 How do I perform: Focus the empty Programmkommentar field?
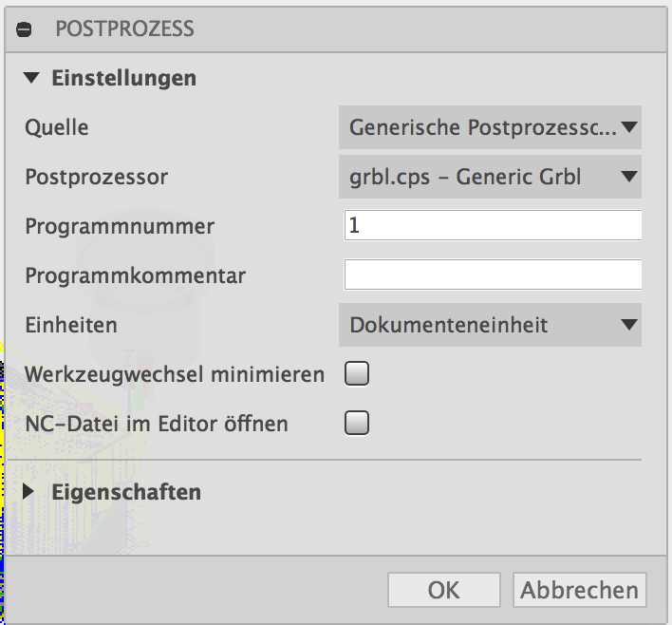pos(492,275)
